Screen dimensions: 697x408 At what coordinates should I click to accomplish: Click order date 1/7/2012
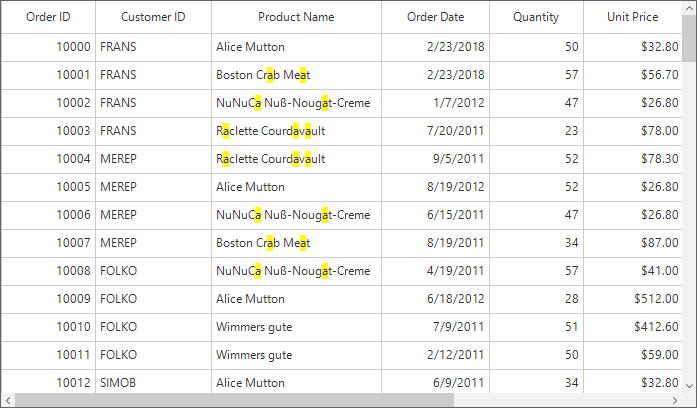pyautogui.click(x=459, y=103)
